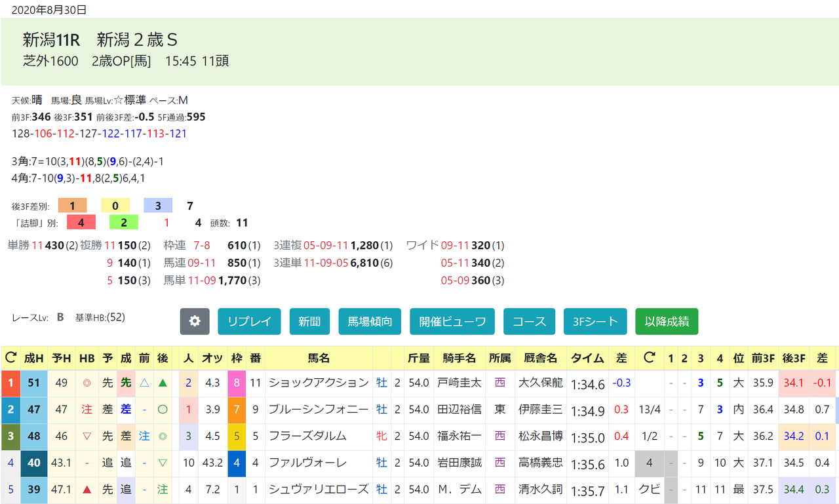The image size is (839, 504).
Task: Select horse シュヴァリエローズ
Action: (x=319, y=490)
